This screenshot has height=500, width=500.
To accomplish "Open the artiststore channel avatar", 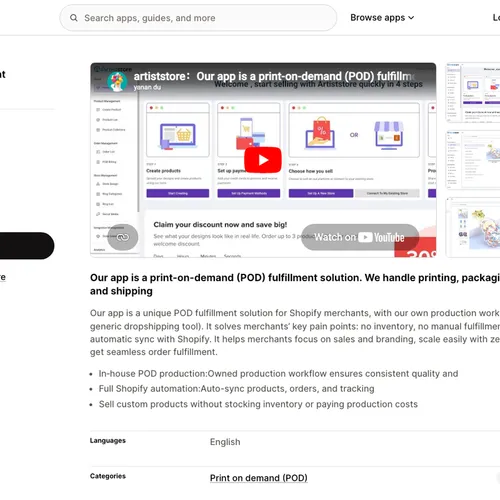I will 117,82.
